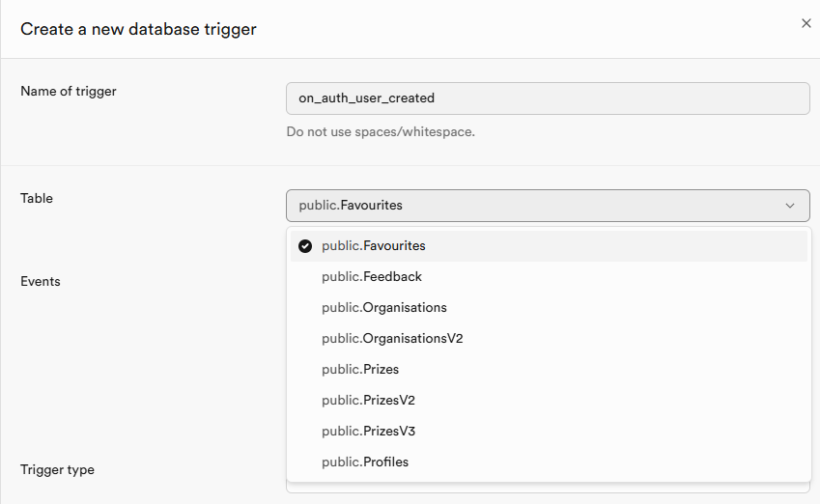
Task: Click the "Create a new database trigger" heading
Action: [138, 29]
